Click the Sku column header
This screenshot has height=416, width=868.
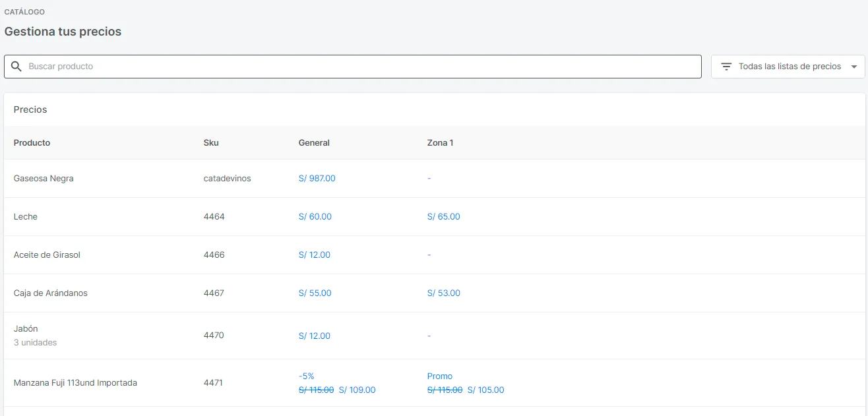point(211,142)
